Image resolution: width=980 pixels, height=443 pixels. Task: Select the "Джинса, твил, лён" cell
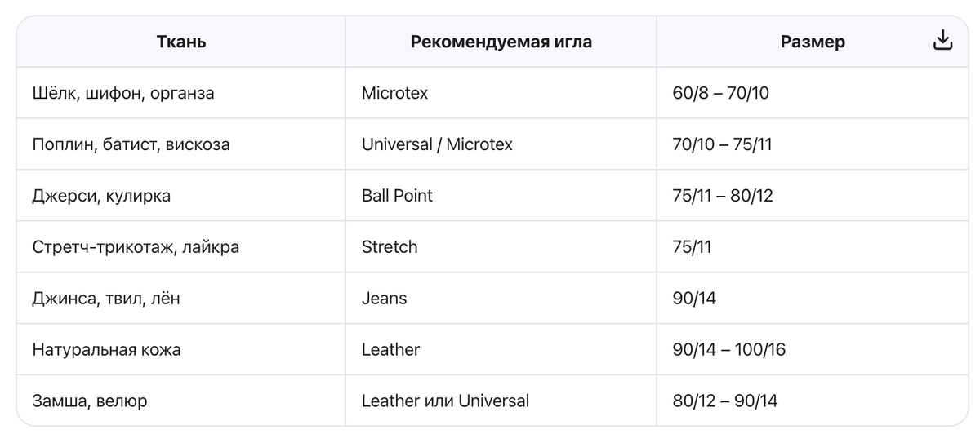click(x=106, y=298)
